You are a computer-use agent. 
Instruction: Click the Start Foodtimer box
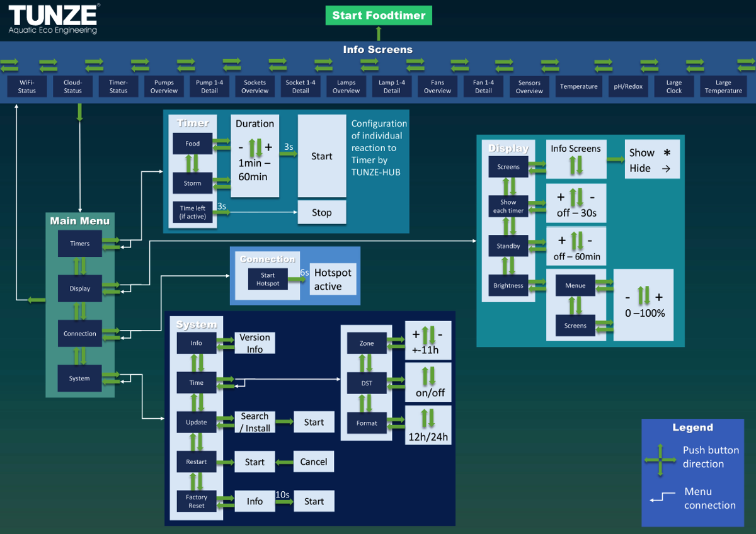[379, 15]
